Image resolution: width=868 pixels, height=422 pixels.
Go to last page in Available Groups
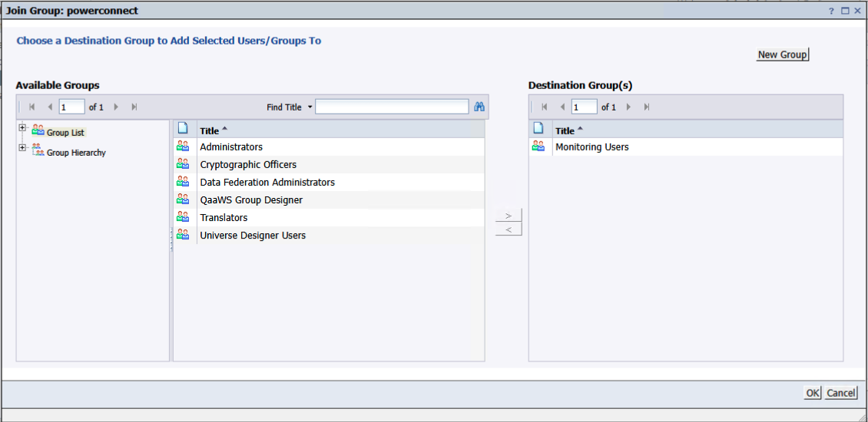pyautogui.click(x=134, y=107)
